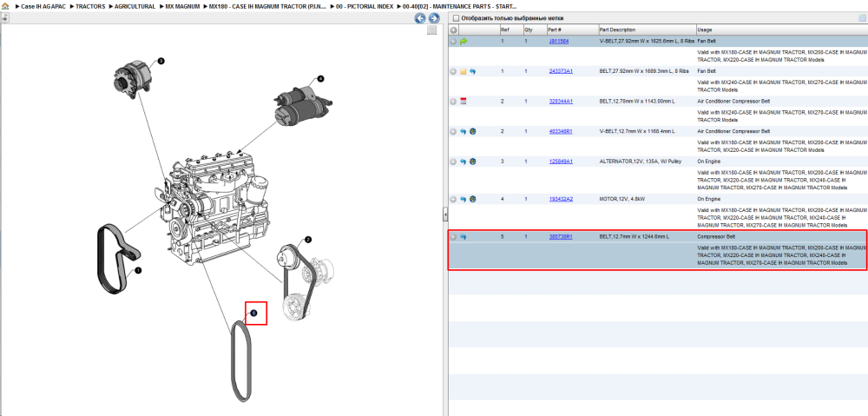Open breadcrumb 'MX180 - CASE IH MAGNUM TRACTOR'
Screen dimensions: 868x416
(x=268, y=7)
